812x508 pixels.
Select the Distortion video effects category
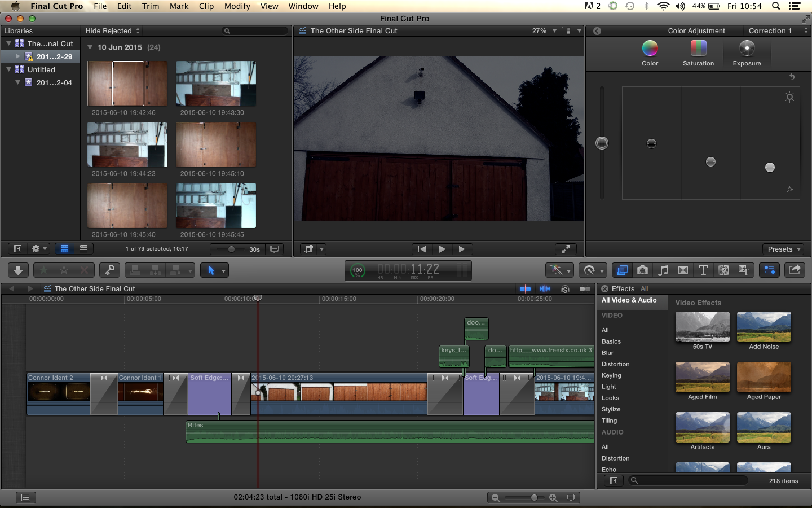coord(615,364)
